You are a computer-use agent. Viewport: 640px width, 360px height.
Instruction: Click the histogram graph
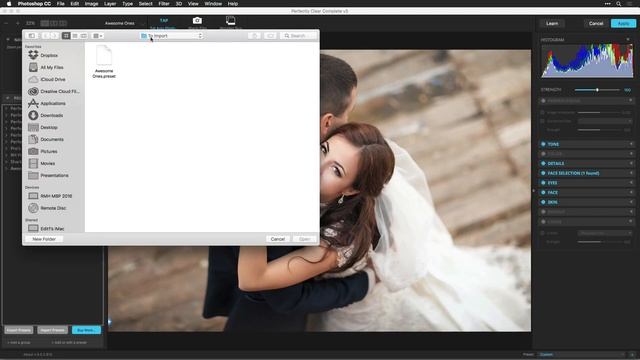[x=587, y=61]
